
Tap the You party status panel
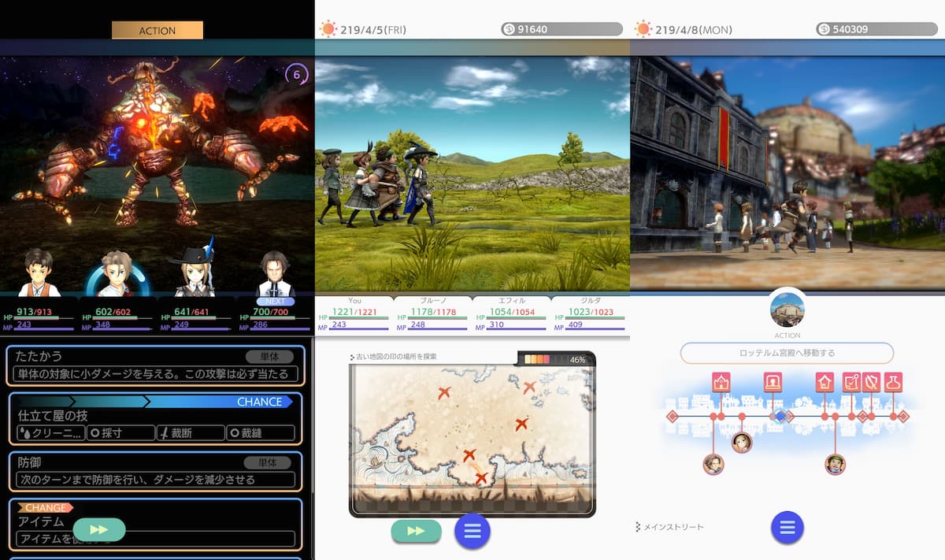pyautogui.click(x=354, y=313)
